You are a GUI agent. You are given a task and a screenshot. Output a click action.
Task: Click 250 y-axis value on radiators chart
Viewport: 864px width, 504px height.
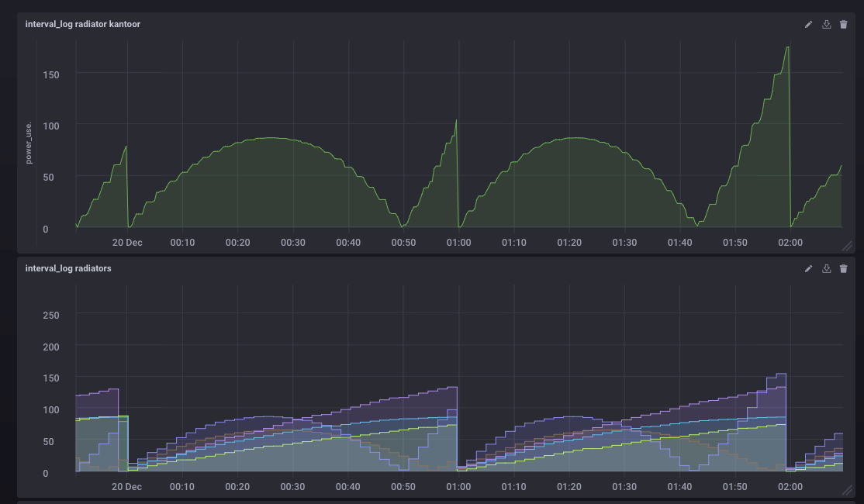[x=51, y=316]
